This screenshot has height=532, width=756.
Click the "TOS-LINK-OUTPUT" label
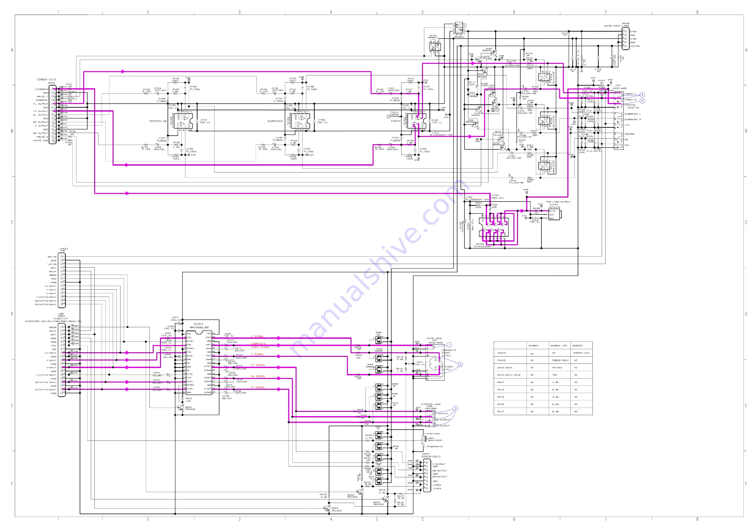tap(558, 201)
